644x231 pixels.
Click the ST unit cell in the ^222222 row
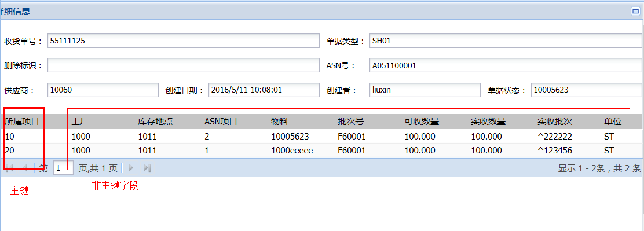point(609,136)
